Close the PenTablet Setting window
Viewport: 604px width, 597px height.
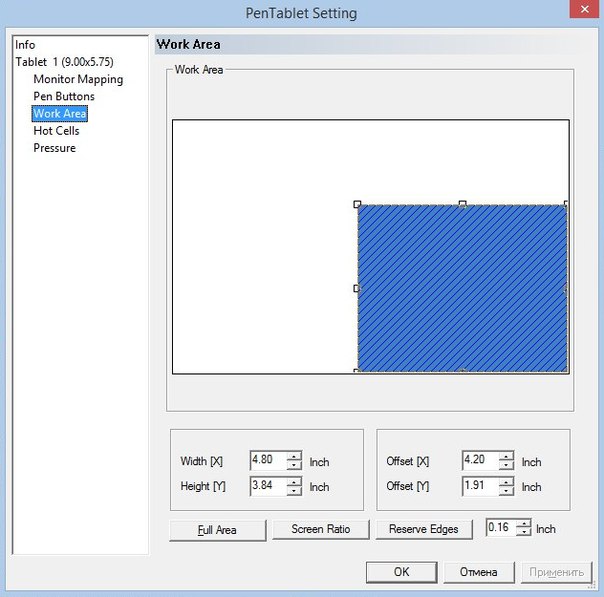click(x=584, y=9)
